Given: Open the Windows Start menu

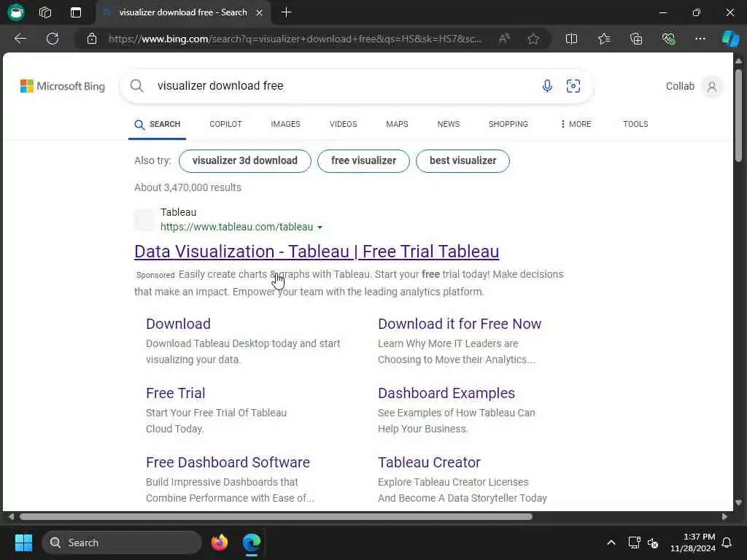Looking at the screenshot, I should click(23, 542).
